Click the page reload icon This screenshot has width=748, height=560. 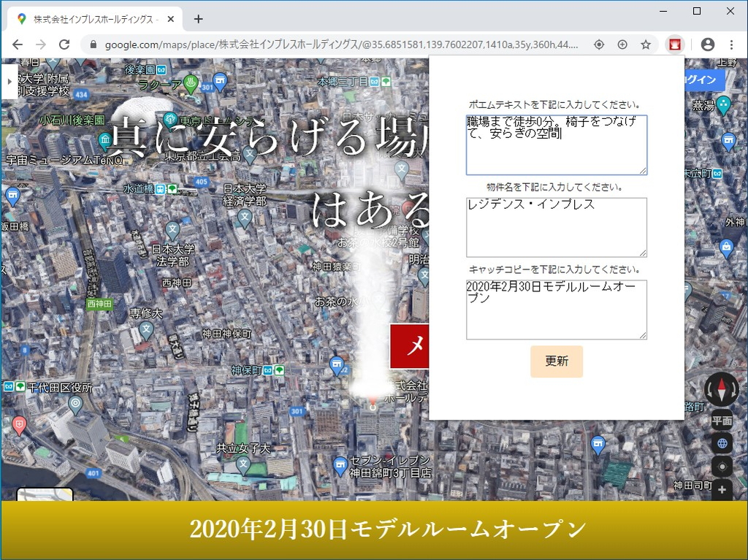(x=65, y=44)
